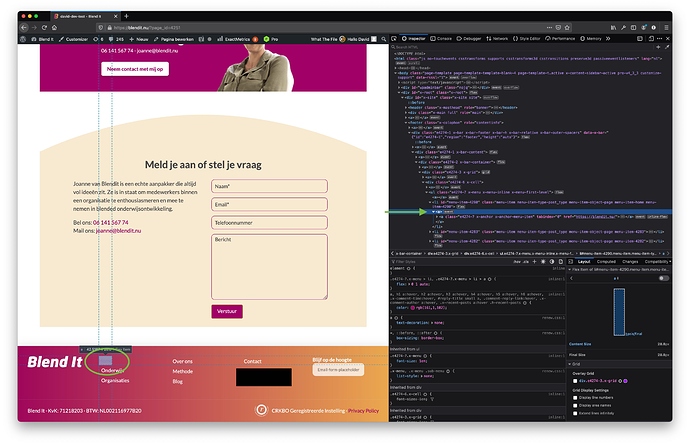The width and height of the screenshot is (690, 445).
Task: Go back to flex container arrow
Action: click(x=572, y=278)
